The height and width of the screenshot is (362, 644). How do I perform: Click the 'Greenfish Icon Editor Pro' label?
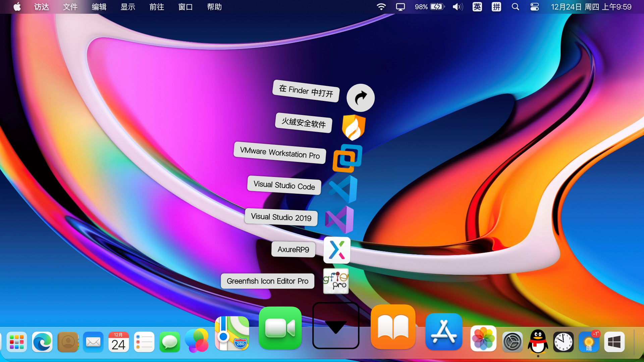pos(267,281)
